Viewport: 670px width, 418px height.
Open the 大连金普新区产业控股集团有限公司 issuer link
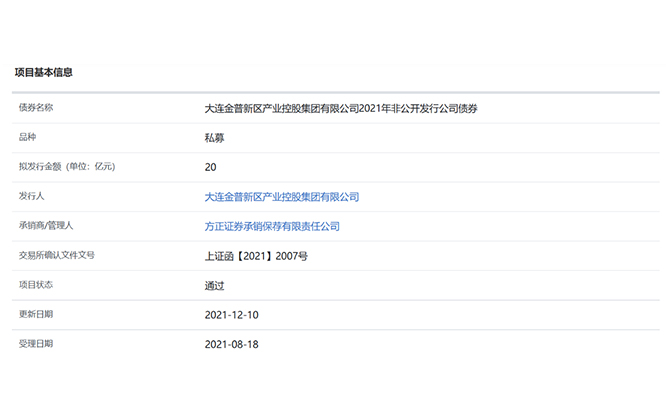281,197
